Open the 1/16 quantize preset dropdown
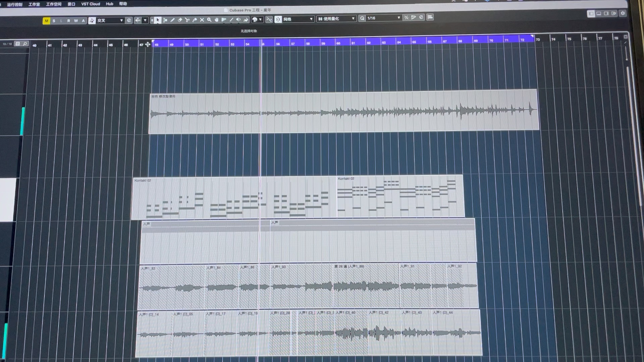This screenshot has width=644, height=362. tap(384, 18)
